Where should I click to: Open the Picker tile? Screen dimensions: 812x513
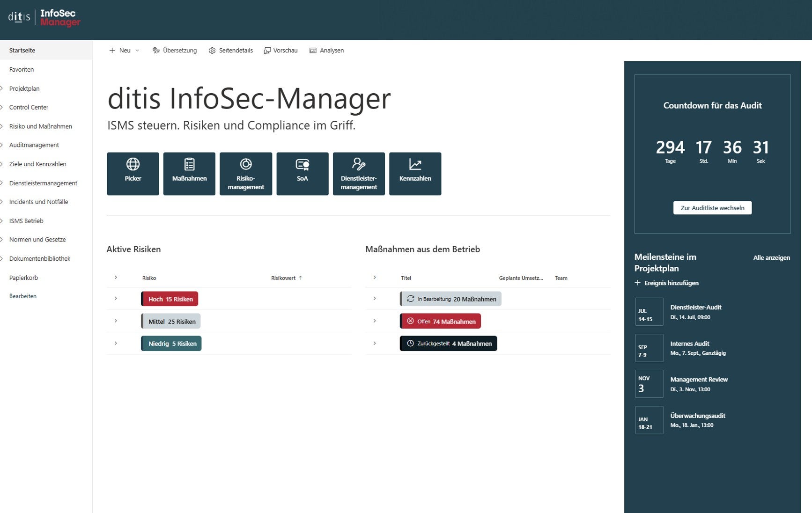[x=133, y=174]
